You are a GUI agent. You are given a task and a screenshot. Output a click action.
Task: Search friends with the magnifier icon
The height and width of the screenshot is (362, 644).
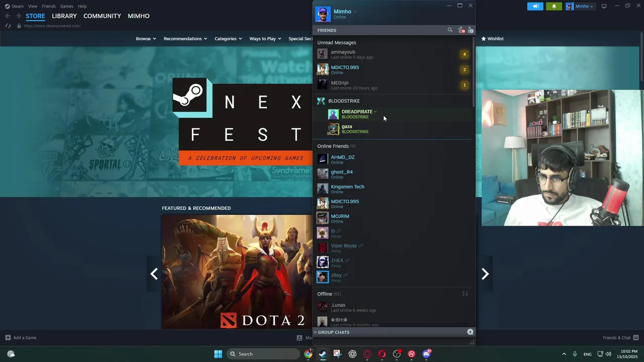pyautogui.click(x=450, y=30)
